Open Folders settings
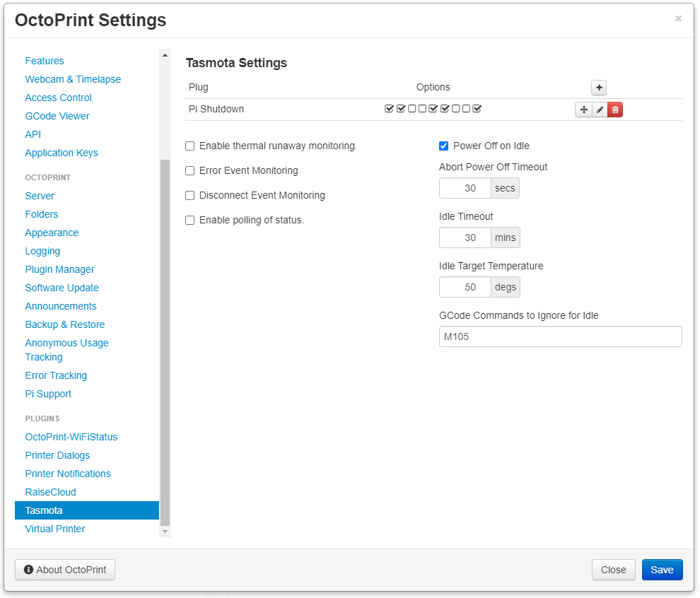700x598 pixels. [42, 214]
